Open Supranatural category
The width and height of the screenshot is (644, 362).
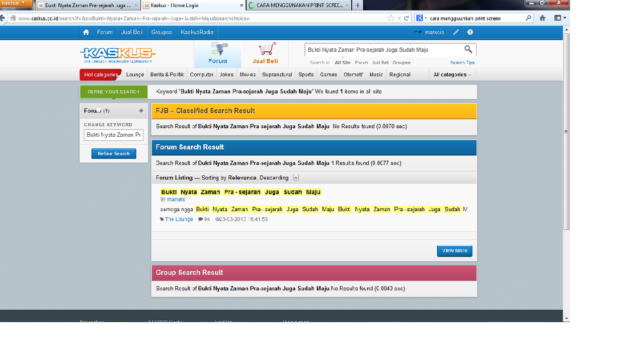click(277, 74)
